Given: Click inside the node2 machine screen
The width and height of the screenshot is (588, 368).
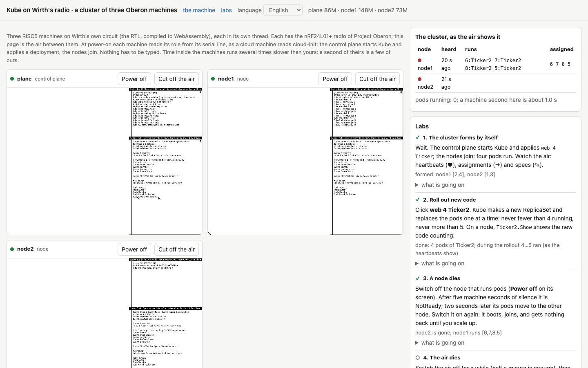Looking at the screenshot, I should 105,313.
